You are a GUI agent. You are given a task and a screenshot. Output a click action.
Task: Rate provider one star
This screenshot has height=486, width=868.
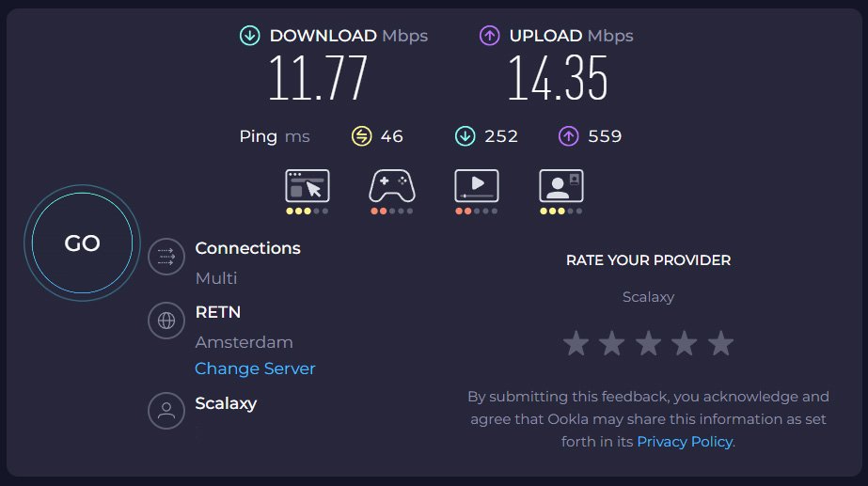[576, 344]
